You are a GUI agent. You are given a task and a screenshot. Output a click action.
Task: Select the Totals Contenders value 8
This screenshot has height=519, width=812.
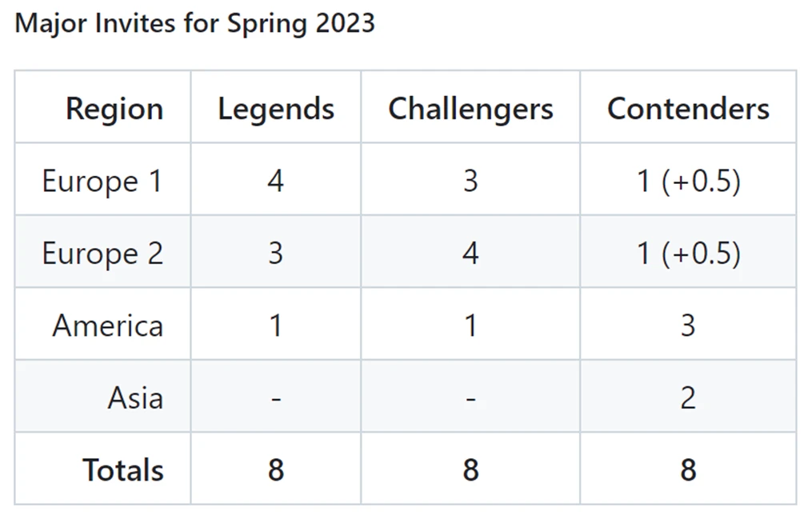(688, 470)
